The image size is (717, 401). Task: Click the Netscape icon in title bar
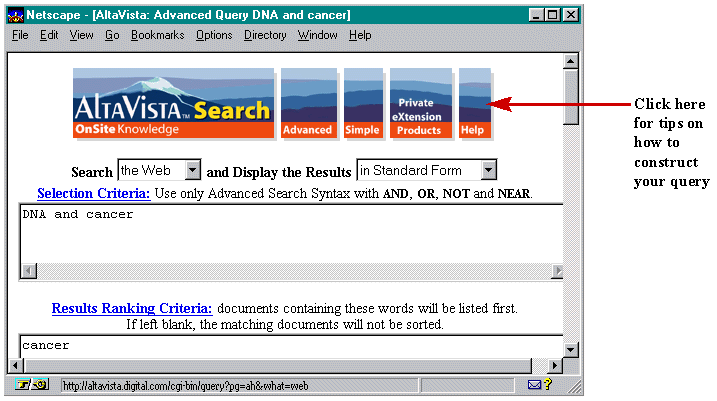(x=14, y=15)
